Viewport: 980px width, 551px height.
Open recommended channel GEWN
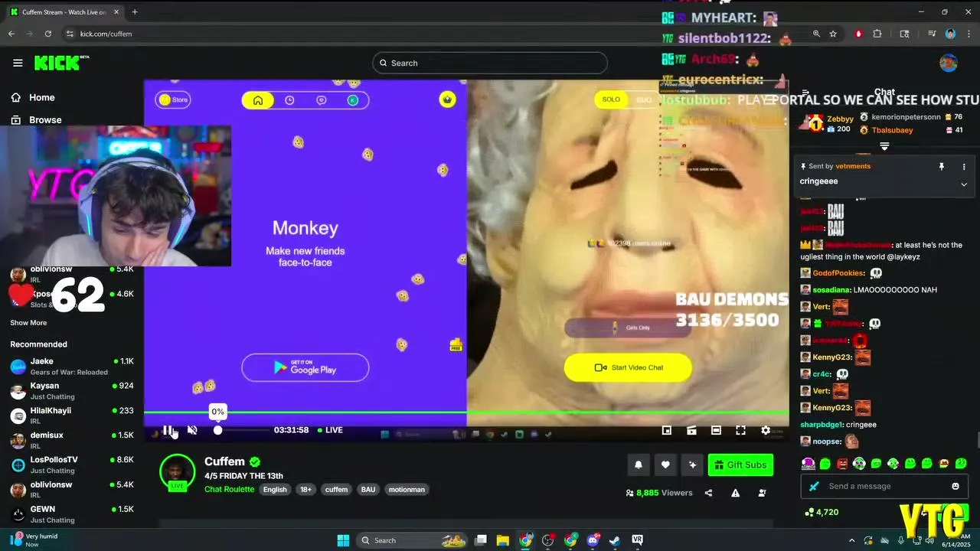(72, 514)
